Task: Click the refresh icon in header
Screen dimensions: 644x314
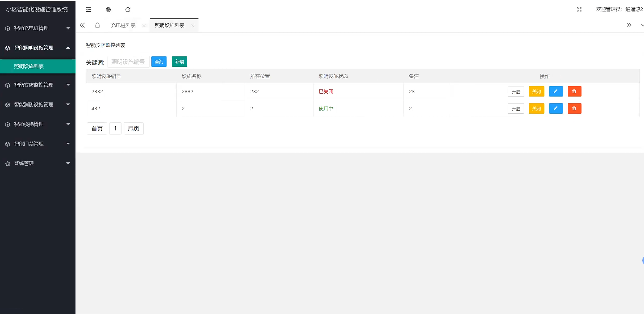Action: [x=128, y=10]
